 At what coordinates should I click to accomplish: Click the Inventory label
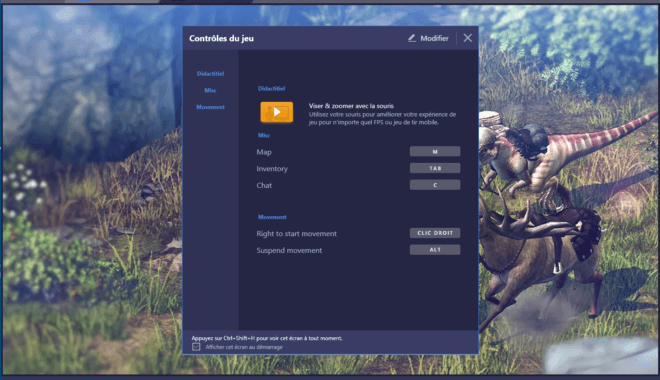point(272,169)
